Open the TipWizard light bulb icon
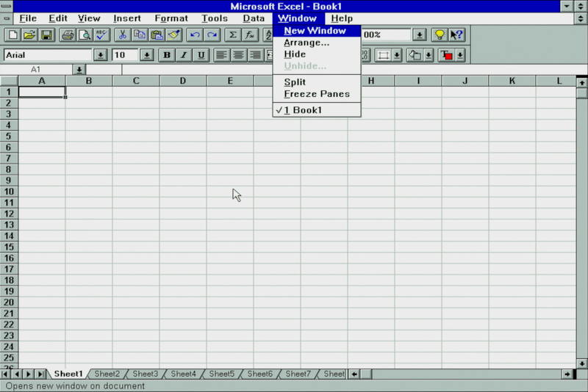 (x=439, y=35)
